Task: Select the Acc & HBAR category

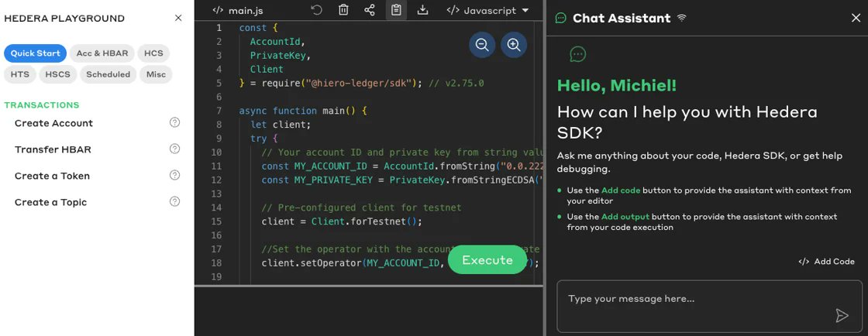Action: click(102, 53)
